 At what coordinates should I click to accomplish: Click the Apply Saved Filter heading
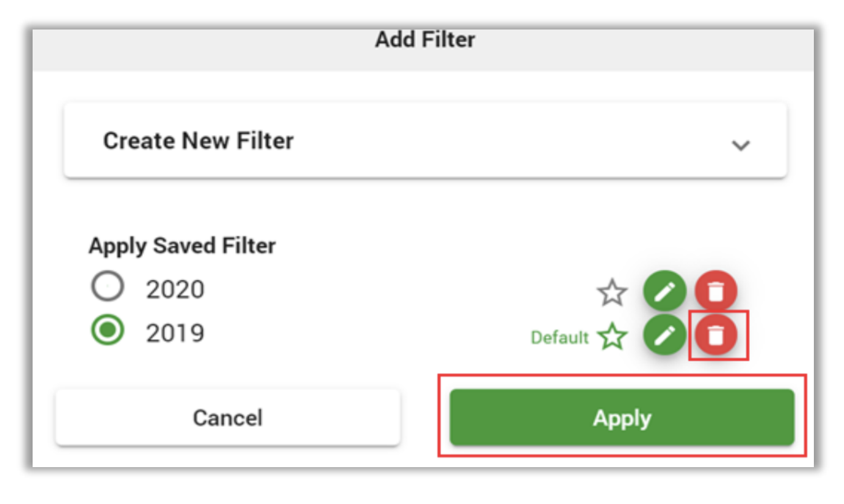click(x=182, y=246)
